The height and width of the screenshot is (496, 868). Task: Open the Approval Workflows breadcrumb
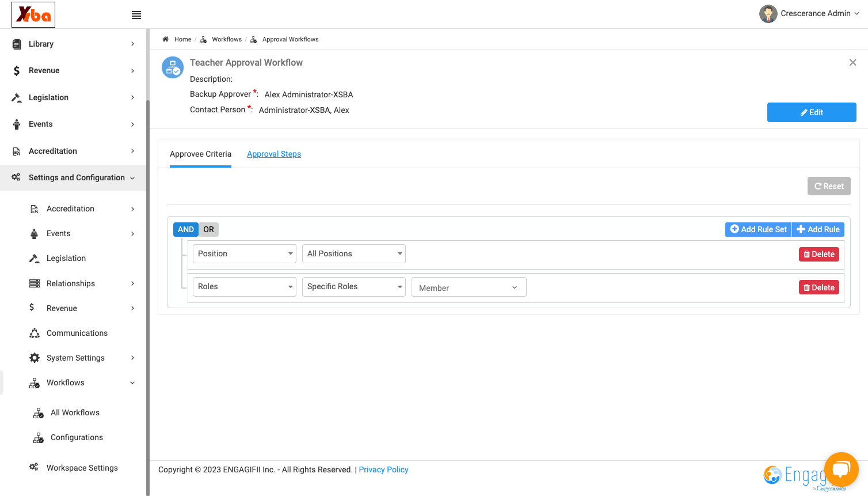tap(290, 39)
